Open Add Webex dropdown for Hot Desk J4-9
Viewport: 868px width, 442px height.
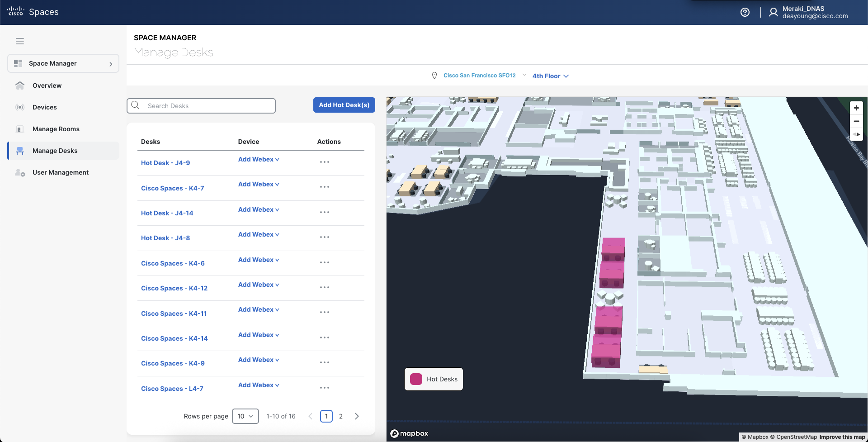259,159
